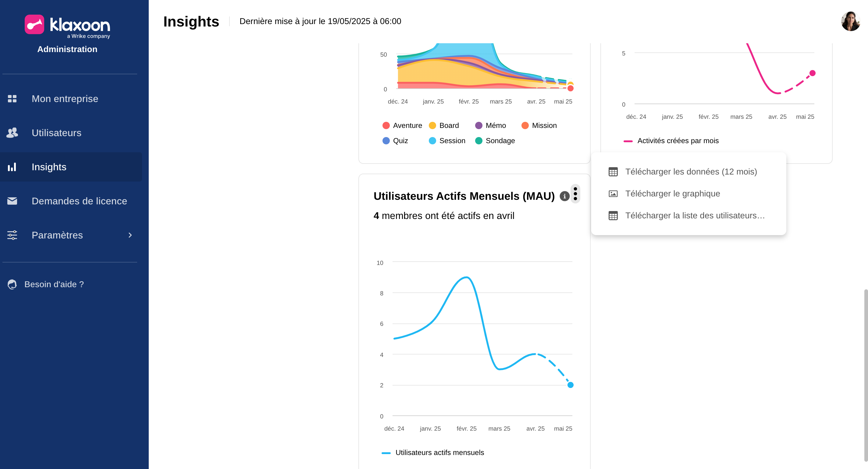The image size is (868, 469).
Task: Click the Mon entreprise grid icon
Action: pos(12,99)
